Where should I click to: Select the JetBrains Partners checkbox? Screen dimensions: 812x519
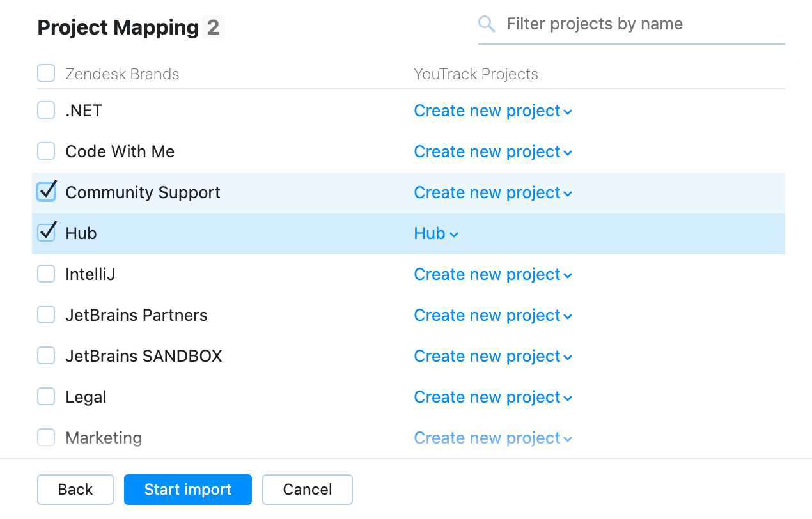46,315
